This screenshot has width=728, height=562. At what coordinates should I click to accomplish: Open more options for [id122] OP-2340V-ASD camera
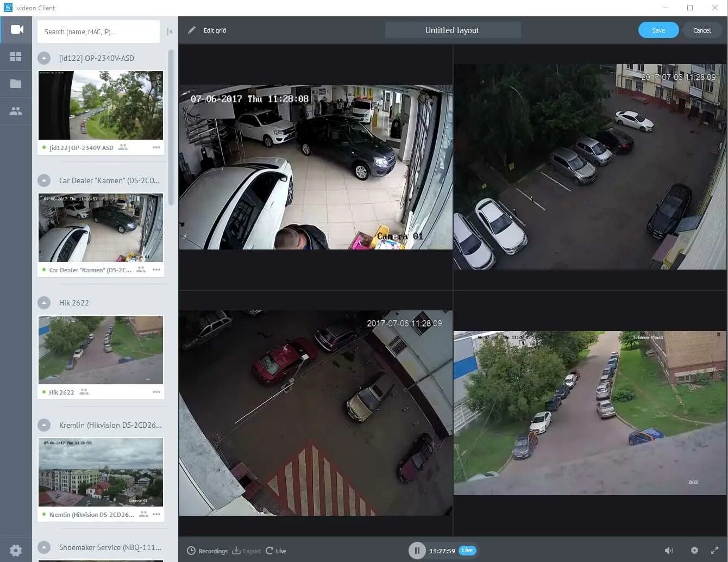[x=156, y=147]
